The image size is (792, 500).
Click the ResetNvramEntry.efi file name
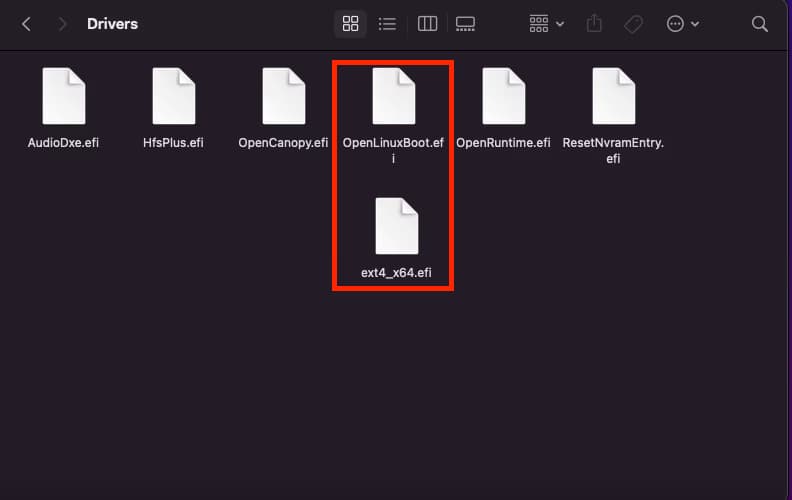[613, 151]
